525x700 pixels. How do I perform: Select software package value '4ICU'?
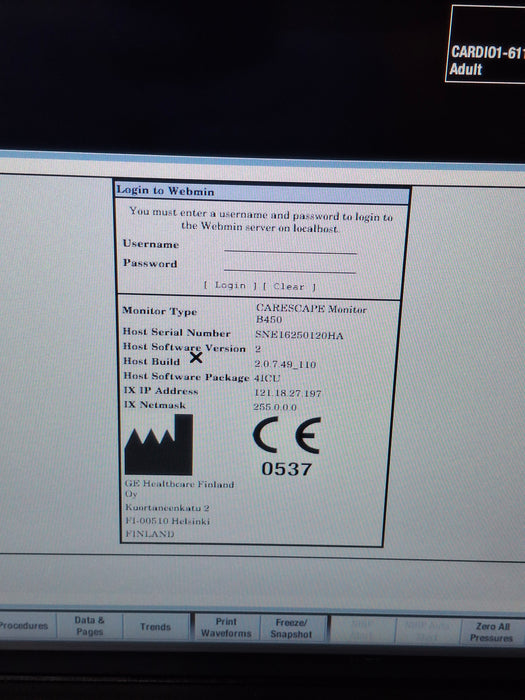coord(267,379)
